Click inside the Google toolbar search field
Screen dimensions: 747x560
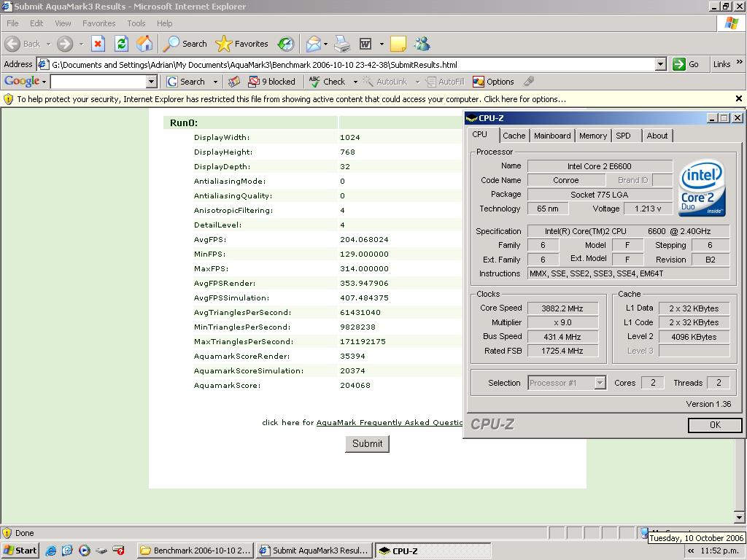[98, 82]
